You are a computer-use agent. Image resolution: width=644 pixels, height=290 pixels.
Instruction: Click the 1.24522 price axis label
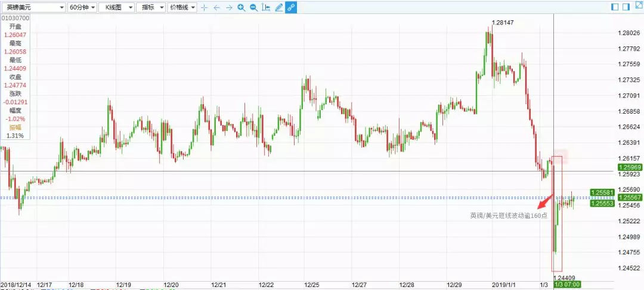point(629,268)
